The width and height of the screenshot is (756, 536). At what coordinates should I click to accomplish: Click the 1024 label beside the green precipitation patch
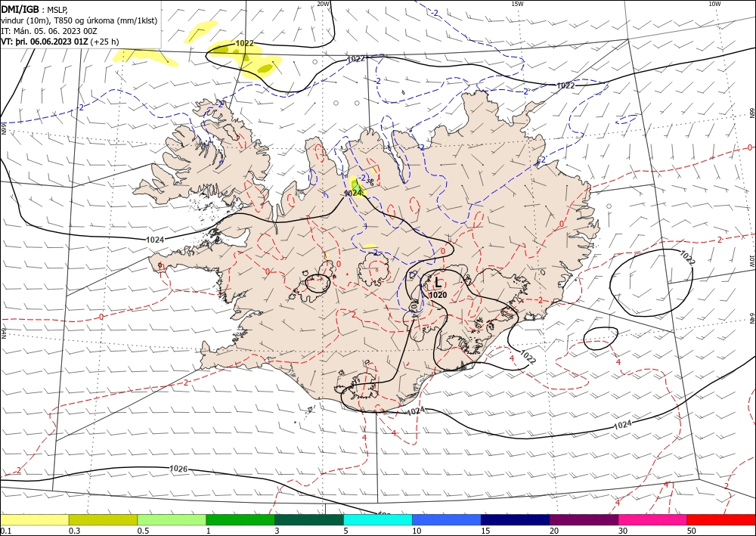353,193
